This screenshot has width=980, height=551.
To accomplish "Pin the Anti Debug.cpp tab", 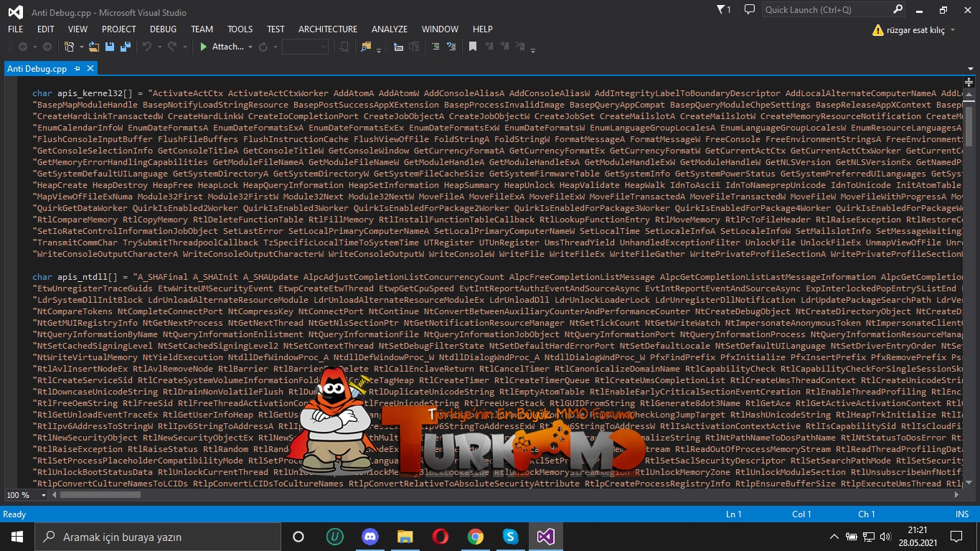I will pos(76,69).
